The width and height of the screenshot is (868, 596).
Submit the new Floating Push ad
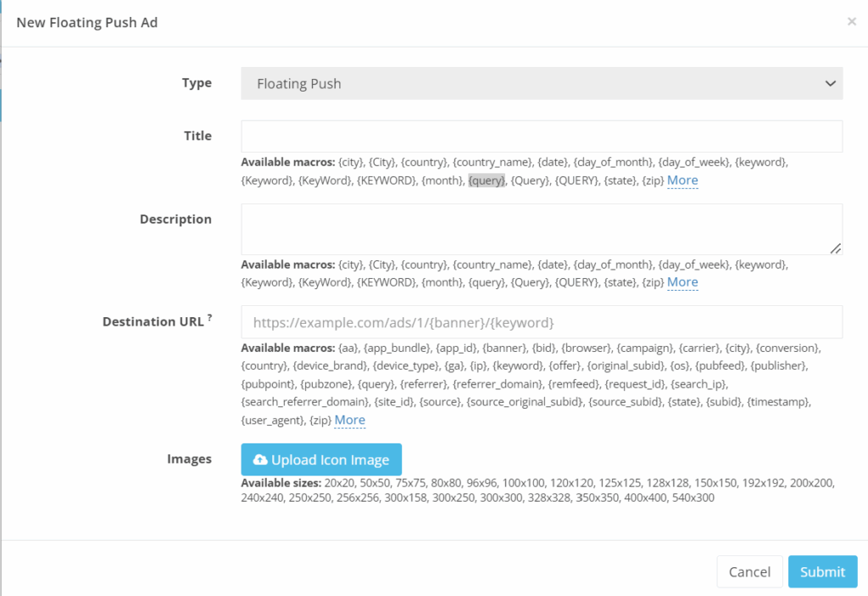click(x=822, y=571)
